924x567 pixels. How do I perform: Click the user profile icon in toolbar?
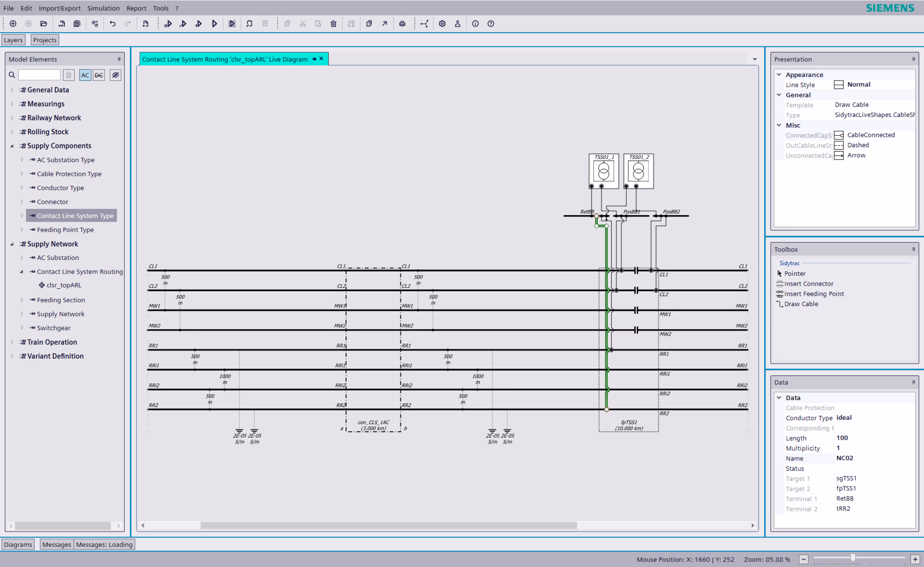coord(457,24)
